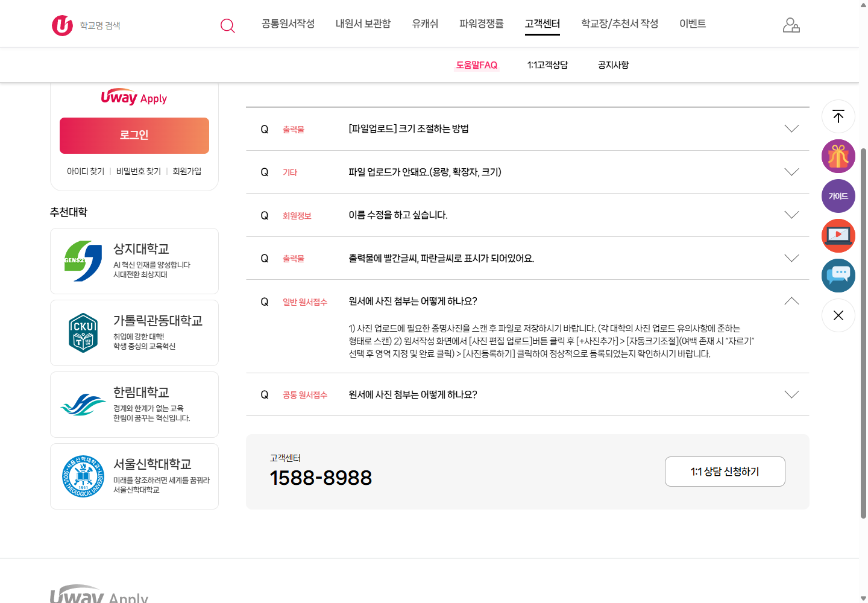Screen dimensions: 868x603
Task: Open the 학교장/추천서 작성 menu
Action: [x=620, y=24]
